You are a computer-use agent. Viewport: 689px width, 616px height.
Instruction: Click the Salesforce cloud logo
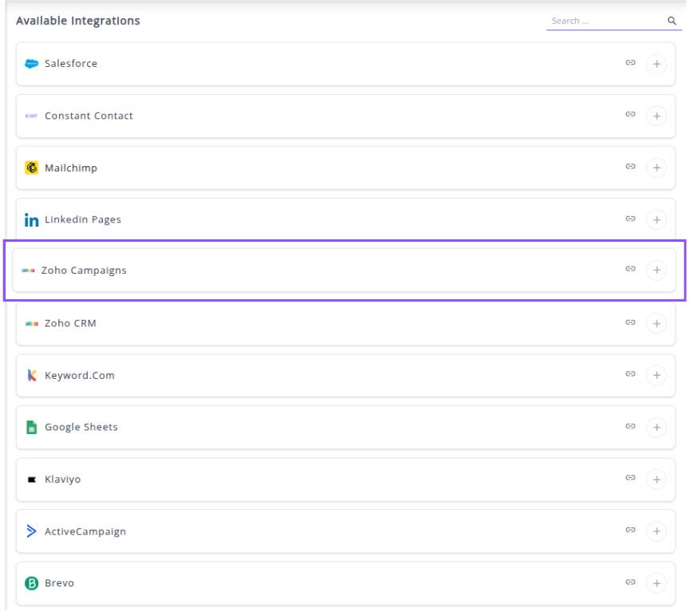click(32, 64)
